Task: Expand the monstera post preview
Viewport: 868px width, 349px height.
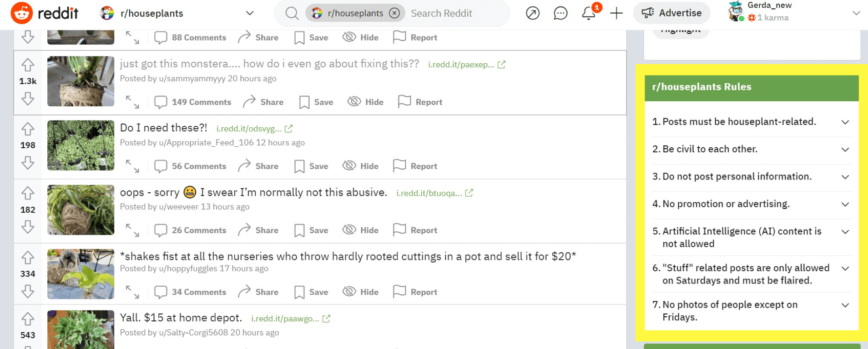Action: point(132,102)
